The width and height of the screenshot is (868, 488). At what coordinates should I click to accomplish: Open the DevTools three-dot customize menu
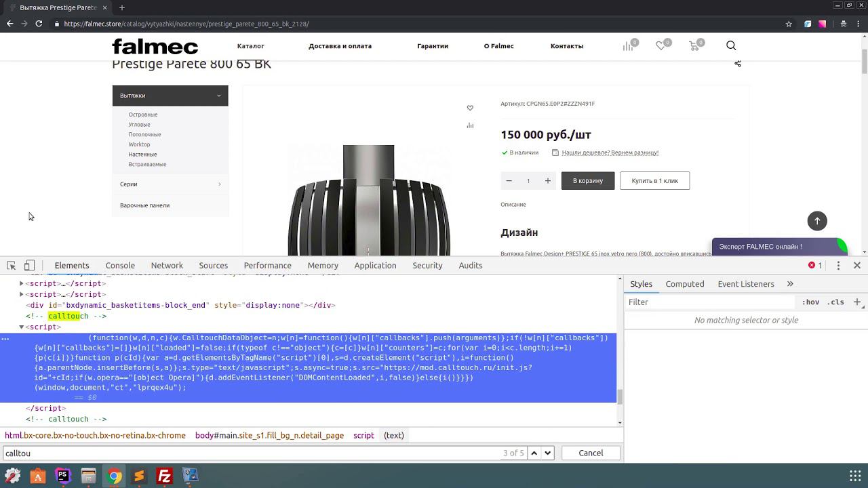838,265
